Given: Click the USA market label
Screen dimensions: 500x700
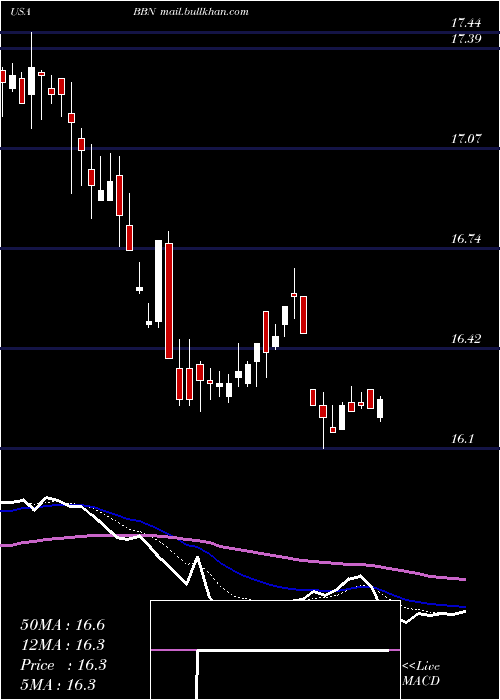Looking at the screenshot, I should coord(20,12).
